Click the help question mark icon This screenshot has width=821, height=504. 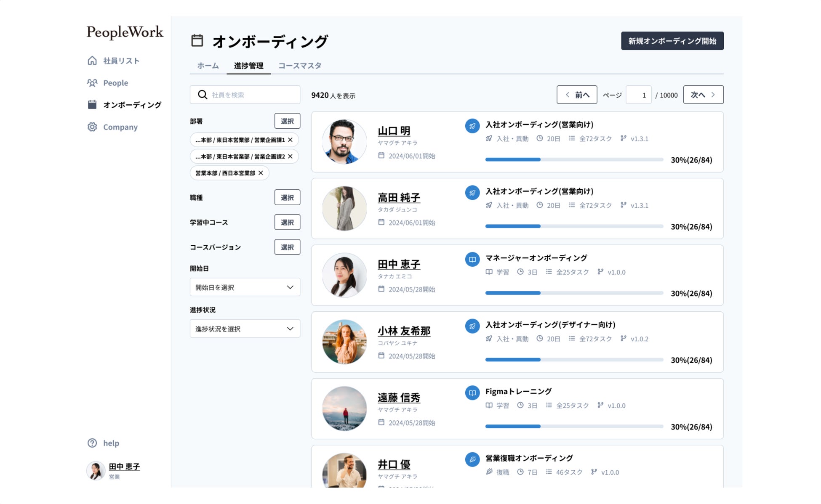[92, 443]
